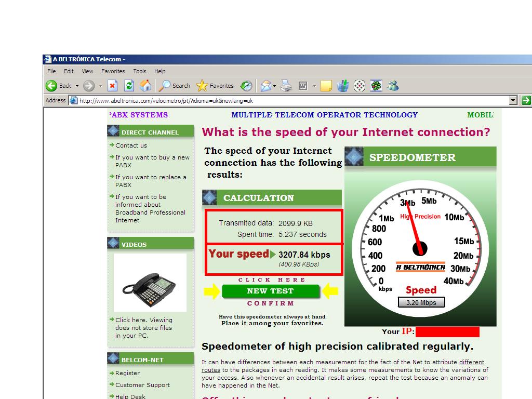The image size is (532, 399).
Task: Open the Forward history dropdown arrow
Action: coord(100,86)
